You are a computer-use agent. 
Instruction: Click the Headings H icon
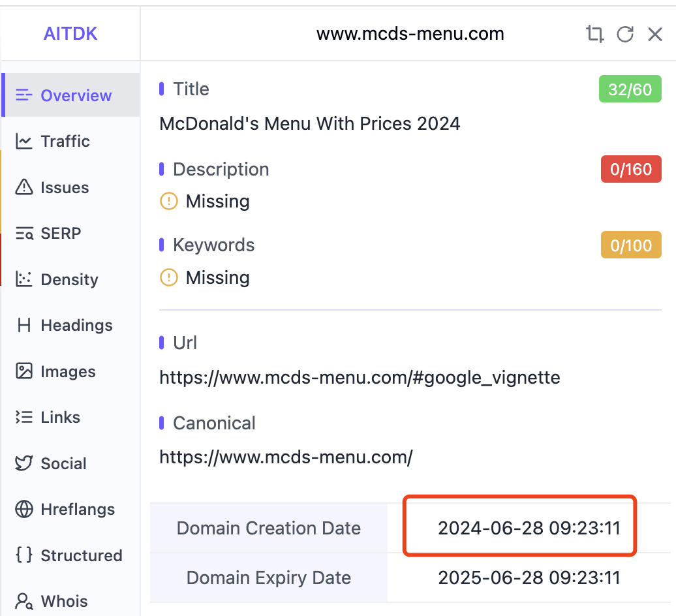click(24, 326)
